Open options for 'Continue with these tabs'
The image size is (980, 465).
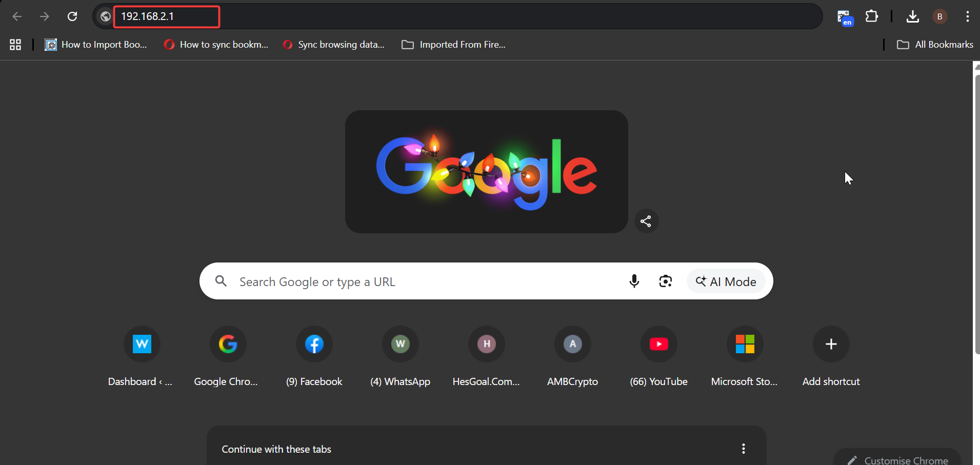(x=743, y=449)
